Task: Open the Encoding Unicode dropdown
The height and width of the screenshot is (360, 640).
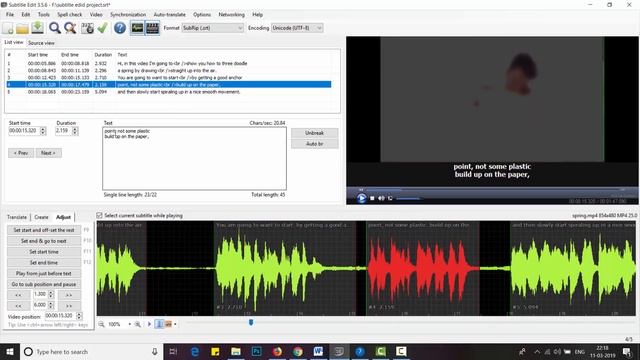Action: (297, 28)
